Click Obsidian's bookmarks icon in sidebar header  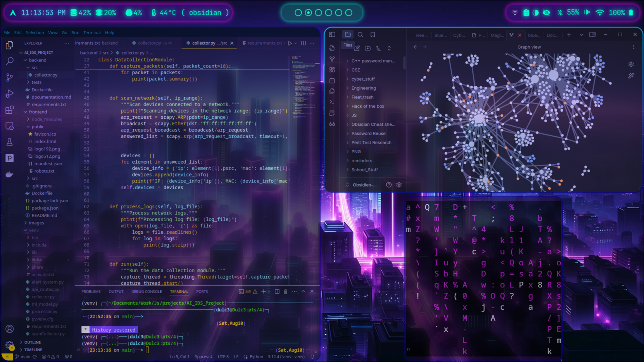[373, 35]
